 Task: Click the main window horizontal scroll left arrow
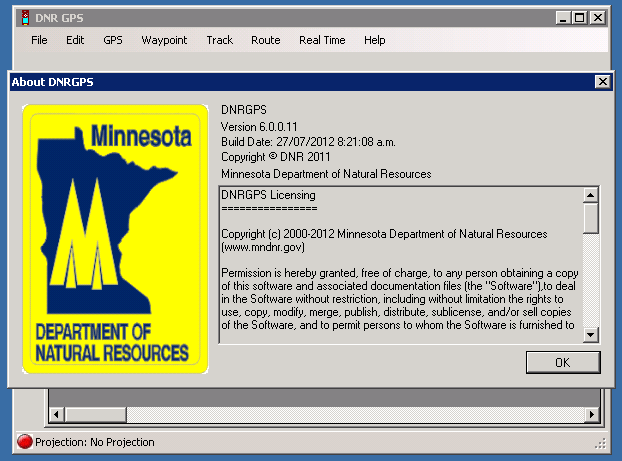pos(56,415)
